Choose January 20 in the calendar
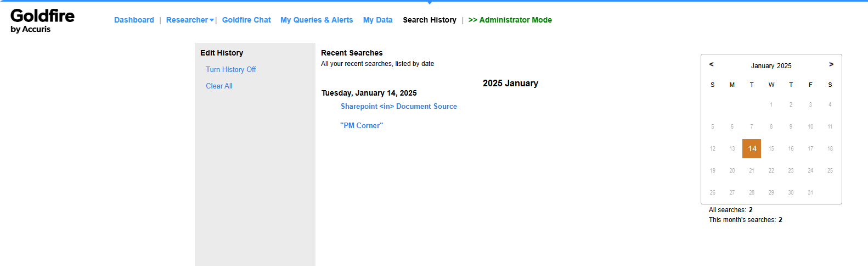The image size is (868, 266). [732, 170]
